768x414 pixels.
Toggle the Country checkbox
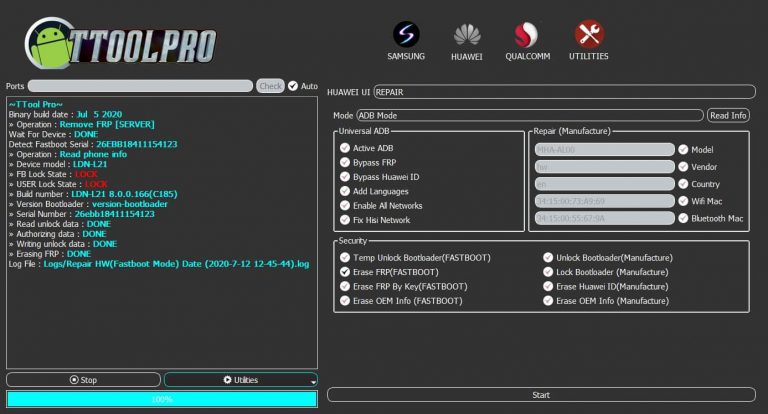pos(683,184)
